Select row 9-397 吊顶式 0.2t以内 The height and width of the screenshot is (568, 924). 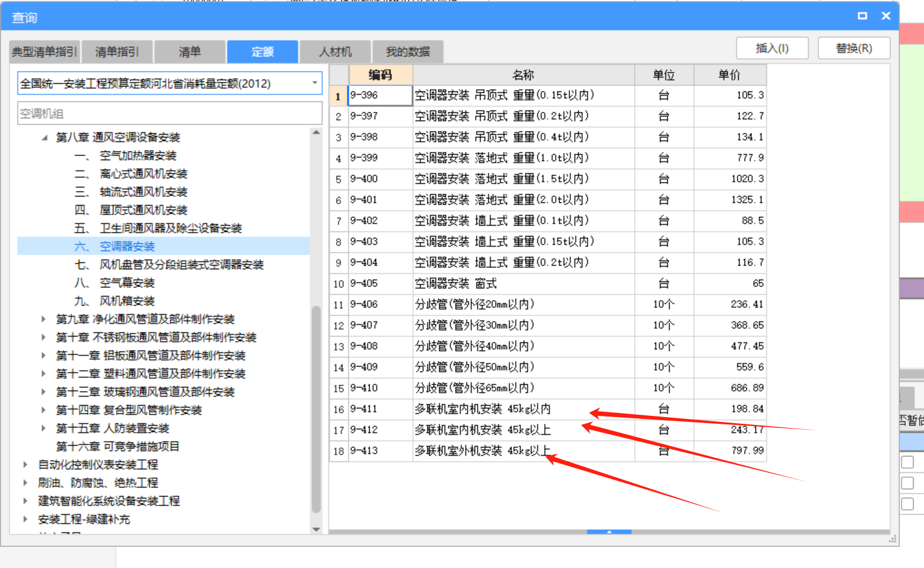click(548, 116)
